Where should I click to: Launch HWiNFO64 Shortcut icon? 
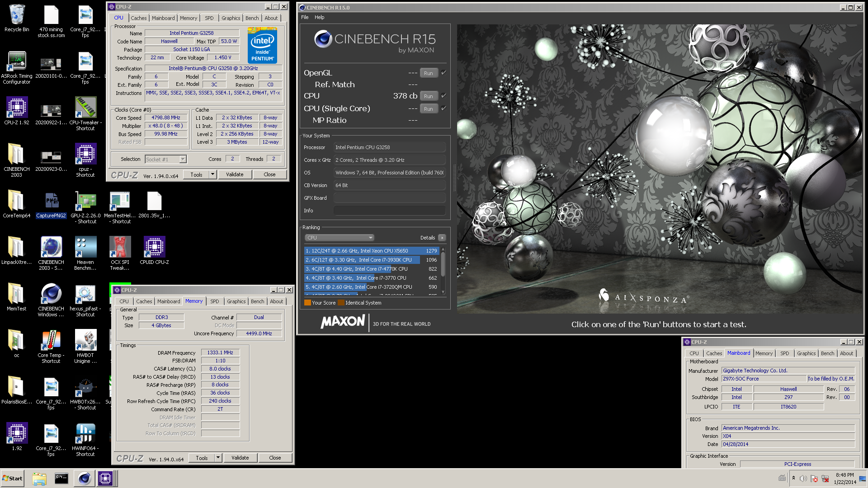point(85,439)
